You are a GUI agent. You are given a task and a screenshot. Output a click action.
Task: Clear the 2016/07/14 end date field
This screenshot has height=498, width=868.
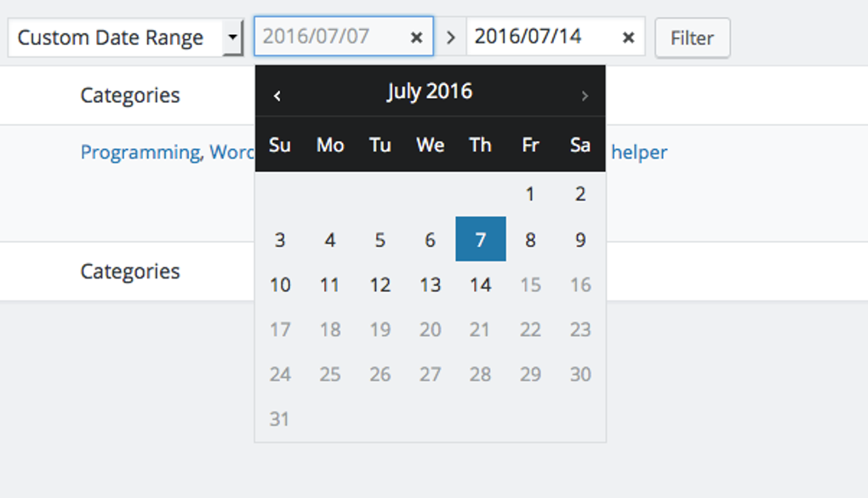coord(627,37)
